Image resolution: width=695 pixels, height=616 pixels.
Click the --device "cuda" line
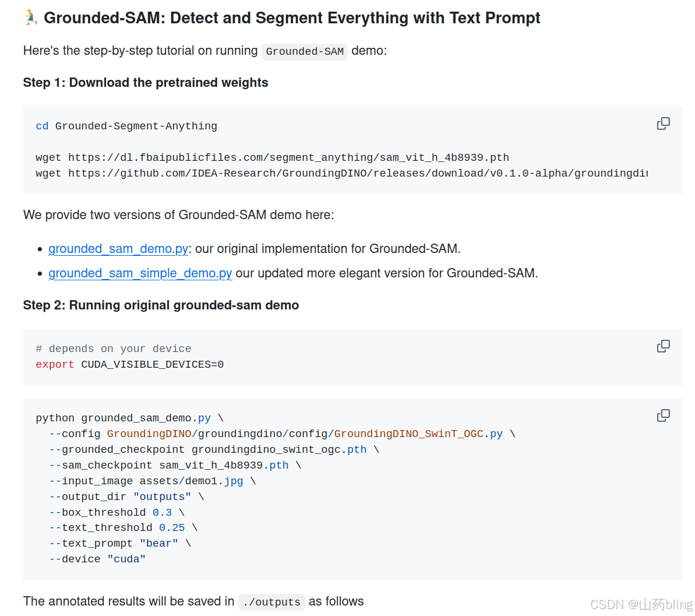(x=97, y=559)
